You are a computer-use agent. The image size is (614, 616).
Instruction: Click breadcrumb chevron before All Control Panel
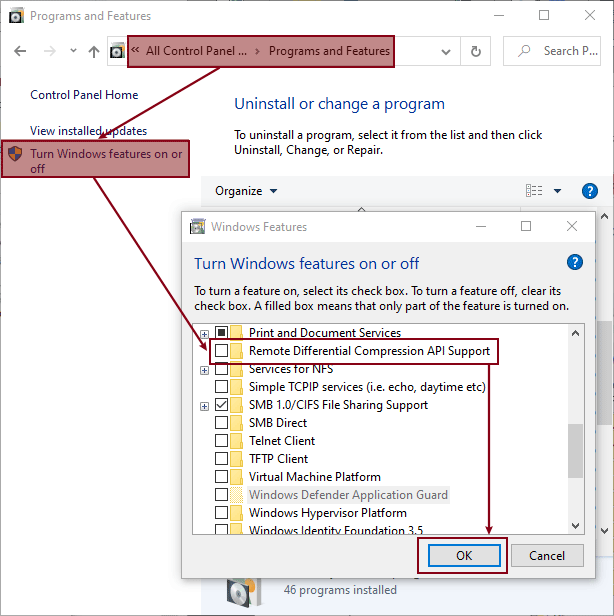tap(135, 50)
